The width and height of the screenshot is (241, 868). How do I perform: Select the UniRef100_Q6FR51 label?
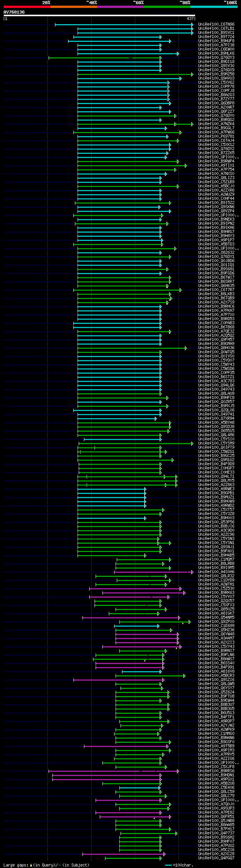click(216, 817)
